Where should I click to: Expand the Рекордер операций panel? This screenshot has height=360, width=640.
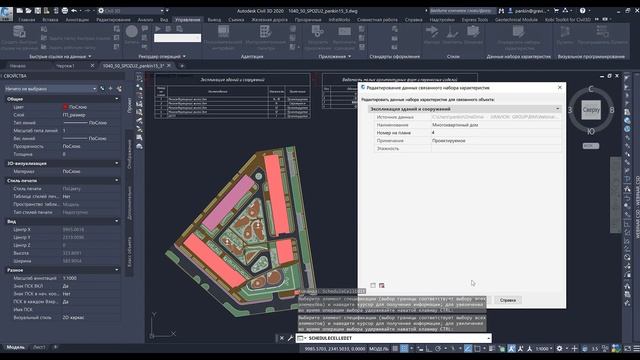pos(162,56)
